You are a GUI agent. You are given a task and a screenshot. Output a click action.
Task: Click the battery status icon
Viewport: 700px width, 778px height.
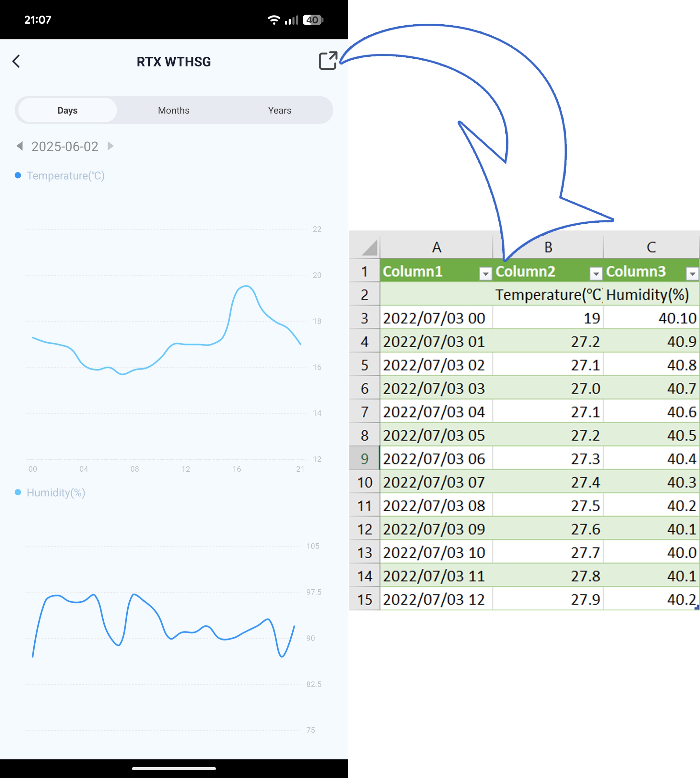pyautogui.click(x=313, y=20)
